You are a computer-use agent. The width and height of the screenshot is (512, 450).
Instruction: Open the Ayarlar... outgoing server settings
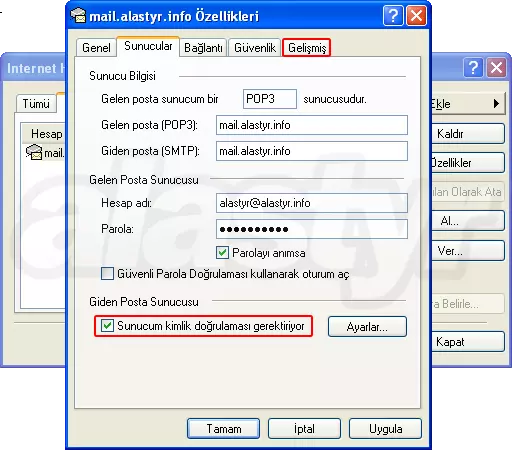pos(367,327)
